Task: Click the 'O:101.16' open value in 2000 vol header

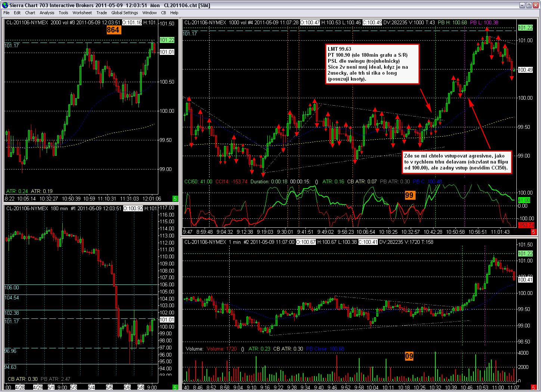Action: click(132, 22)
